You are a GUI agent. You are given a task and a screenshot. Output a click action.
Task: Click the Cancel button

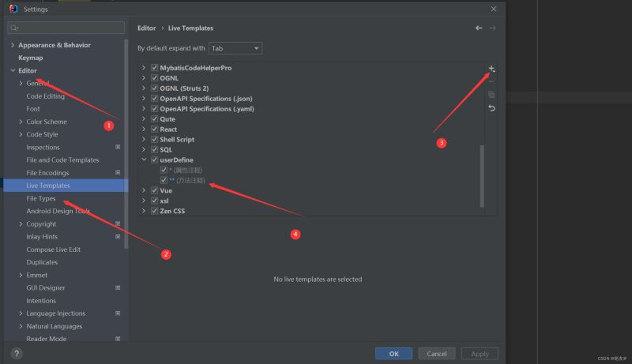pyautogui.click(x=437, y=354)
